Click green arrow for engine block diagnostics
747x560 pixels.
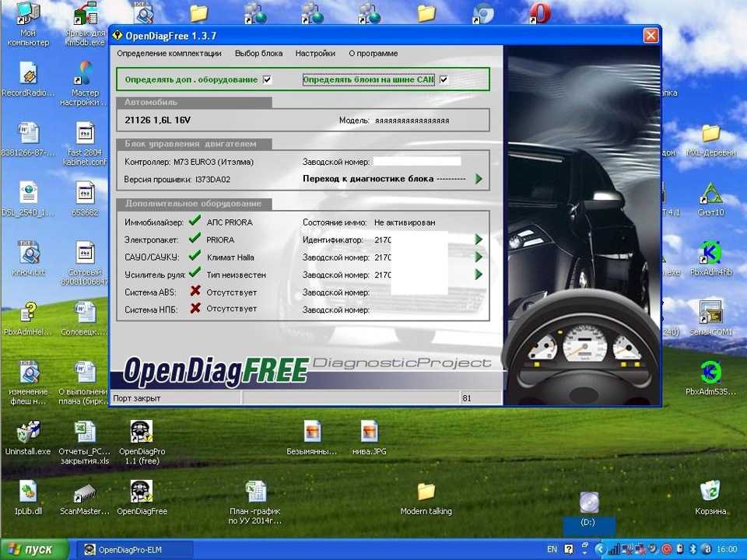[x=479, y=179]
